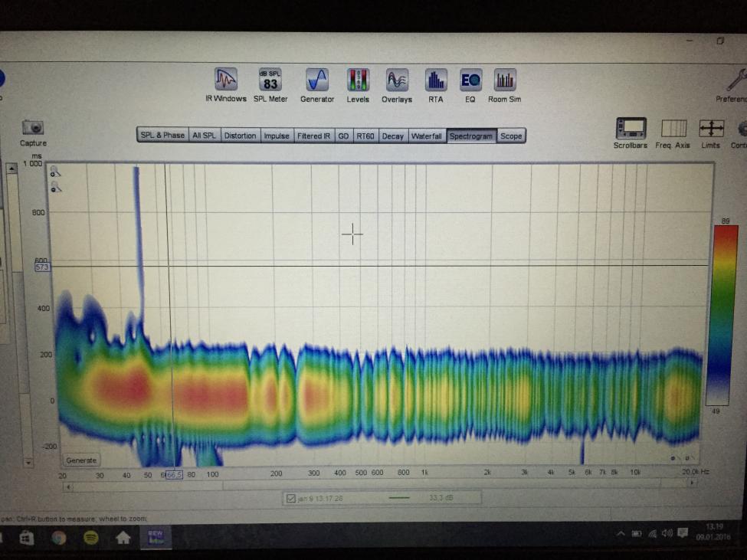Switch to All SPL tab
This screenshot has width=747, height=560.
coord(204,136)
